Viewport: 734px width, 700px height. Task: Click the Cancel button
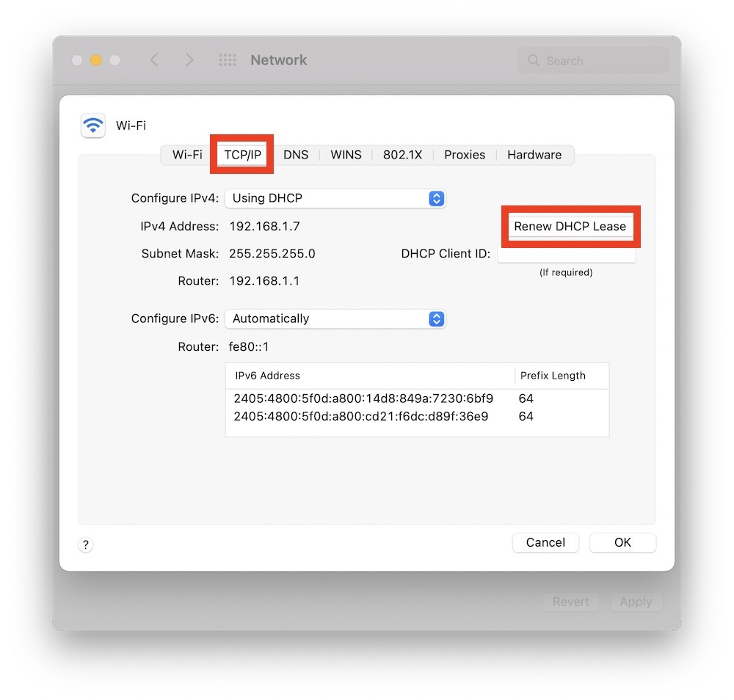(x=545, y=542)
